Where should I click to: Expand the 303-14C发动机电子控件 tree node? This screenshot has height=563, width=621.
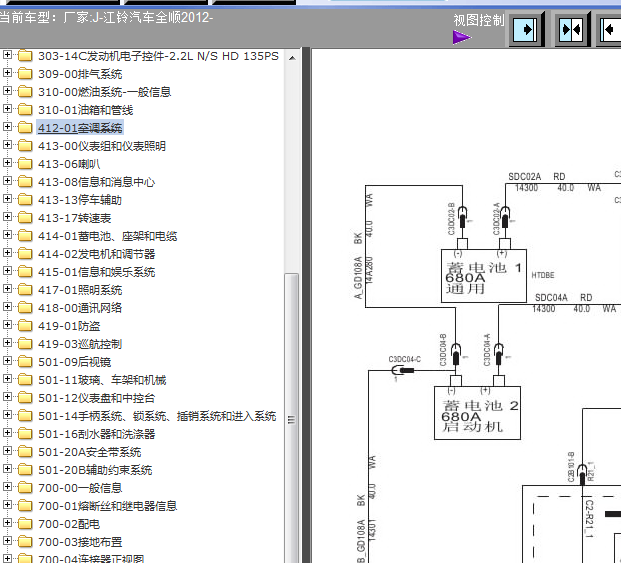pyautogui.click(x=7, y=55)
